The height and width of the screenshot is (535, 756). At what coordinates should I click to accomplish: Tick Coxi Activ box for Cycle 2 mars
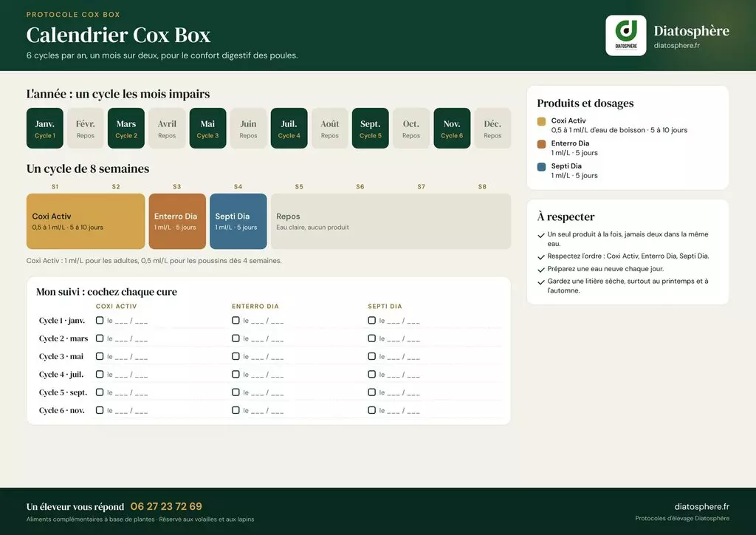pos(100,338)
